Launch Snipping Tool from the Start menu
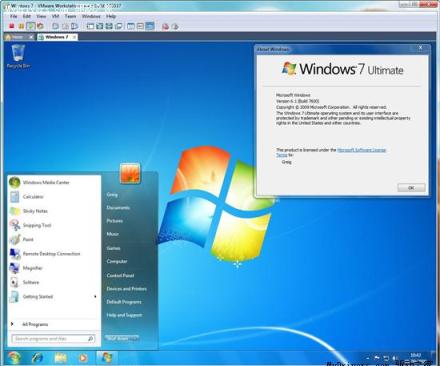The width and height of the screenshot is (440, 366). tap(54, 225)
